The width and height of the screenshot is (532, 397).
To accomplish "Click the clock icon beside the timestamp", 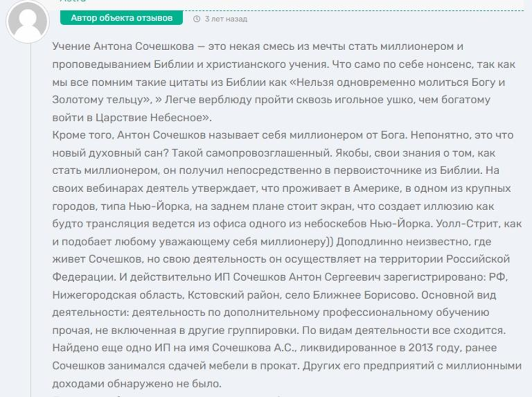I will pos(197,19).
